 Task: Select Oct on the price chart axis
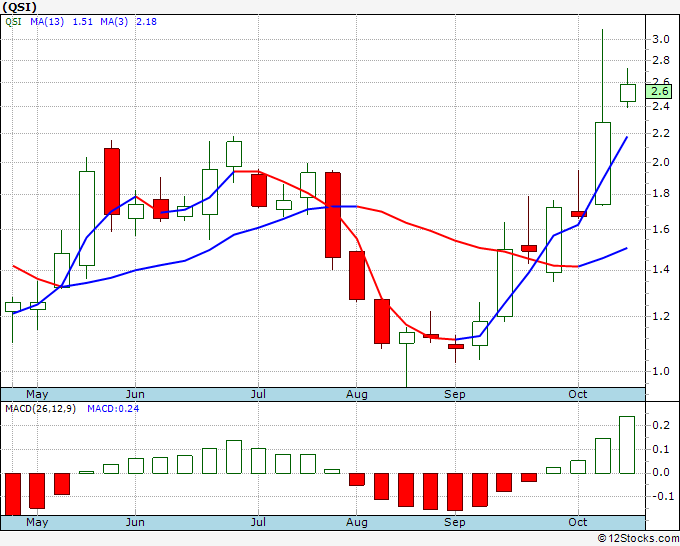tap(579, 395)
